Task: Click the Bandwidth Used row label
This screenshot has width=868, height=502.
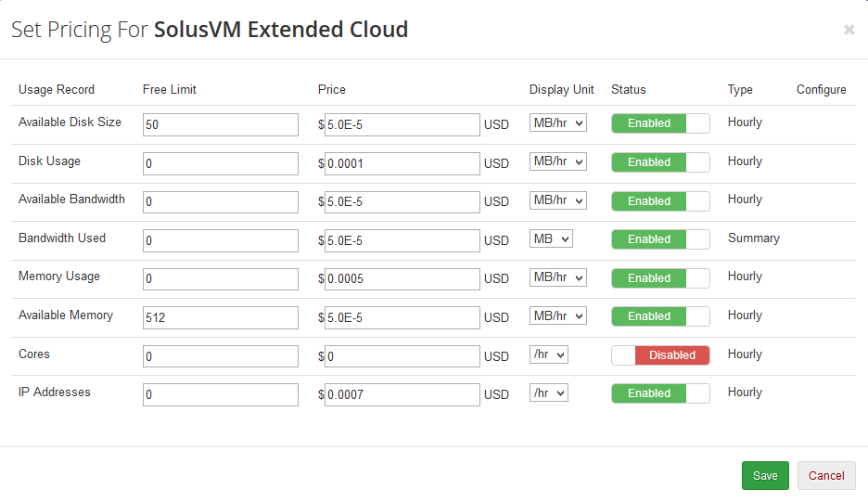Action: [62, 238]
